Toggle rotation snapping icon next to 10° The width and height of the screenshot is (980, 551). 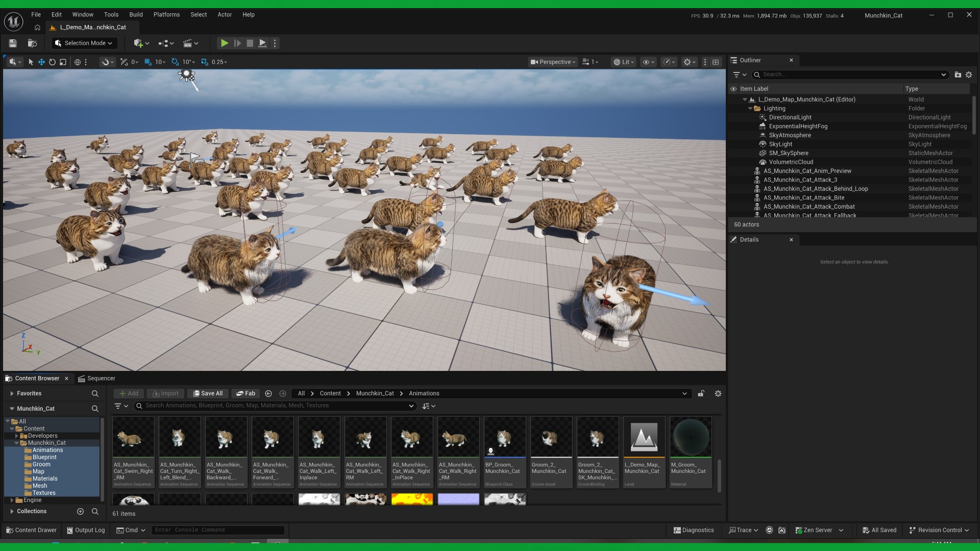coord(175,62)
